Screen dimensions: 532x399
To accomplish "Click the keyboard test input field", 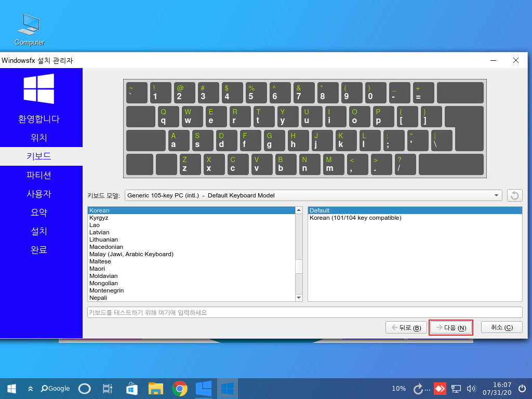I will coord(304,312).
